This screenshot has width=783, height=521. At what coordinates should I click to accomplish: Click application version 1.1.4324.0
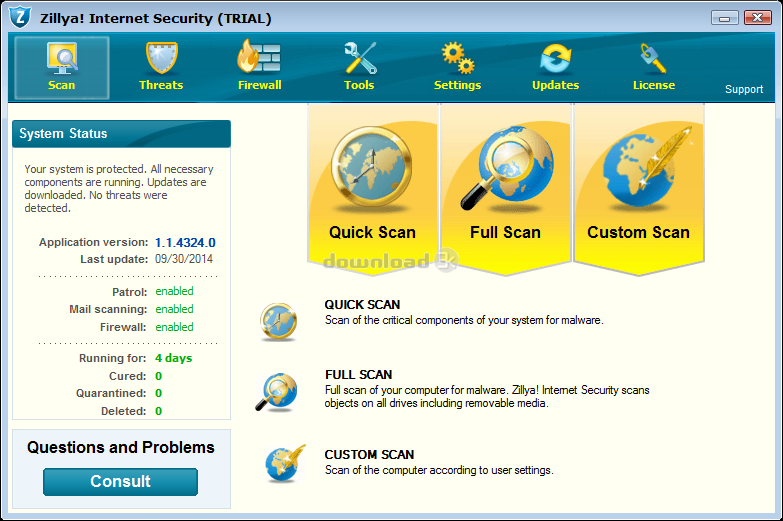click(x=185, y=243)
